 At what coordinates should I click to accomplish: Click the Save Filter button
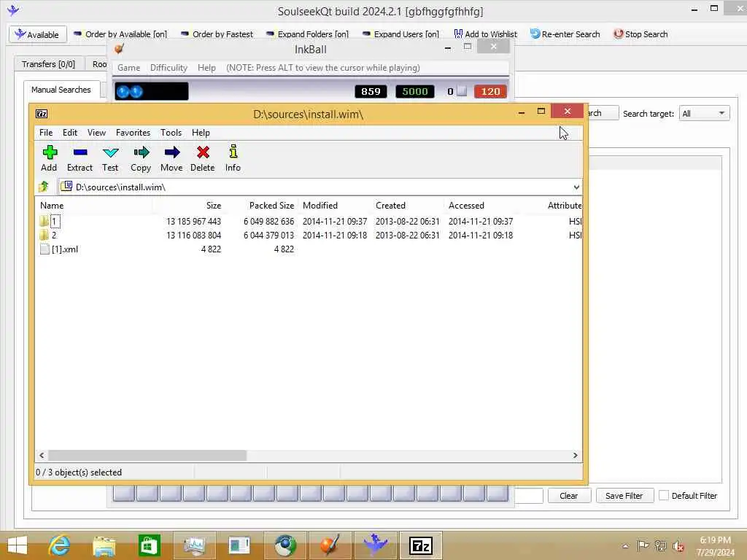pyautogui.click(x=624, y=496)
